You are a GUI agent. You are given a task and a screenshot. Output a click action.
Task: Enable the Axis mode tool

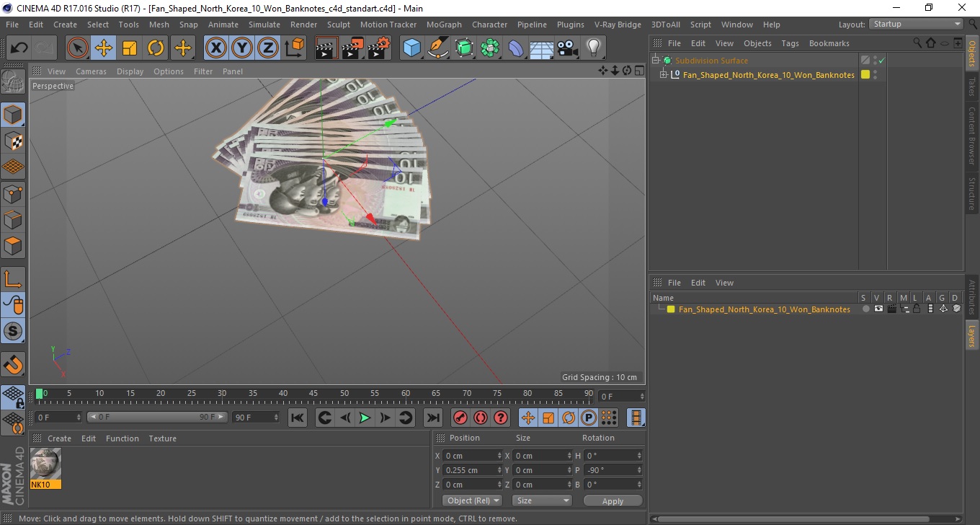coord(13,279)
